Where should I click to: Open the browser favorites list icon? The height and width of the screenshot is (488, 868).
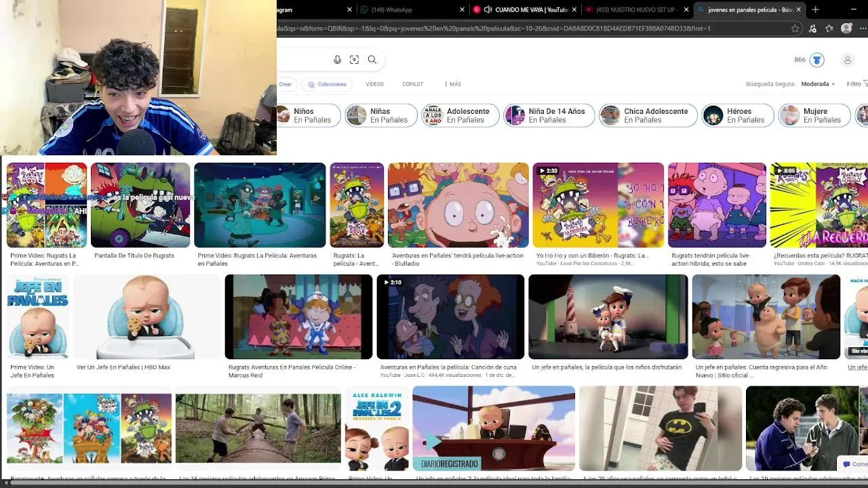tap(829, 28)
